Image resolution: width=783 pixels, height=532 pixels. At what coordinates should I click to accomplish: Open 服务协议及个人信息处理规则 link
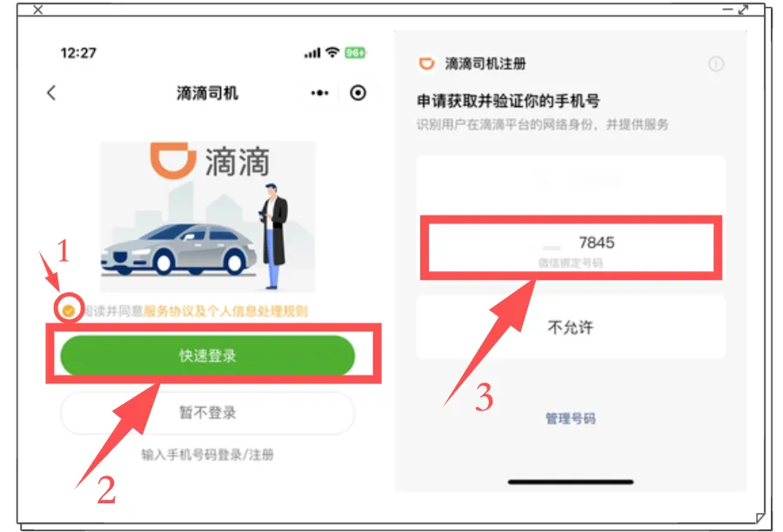click(x=225, y=311)
